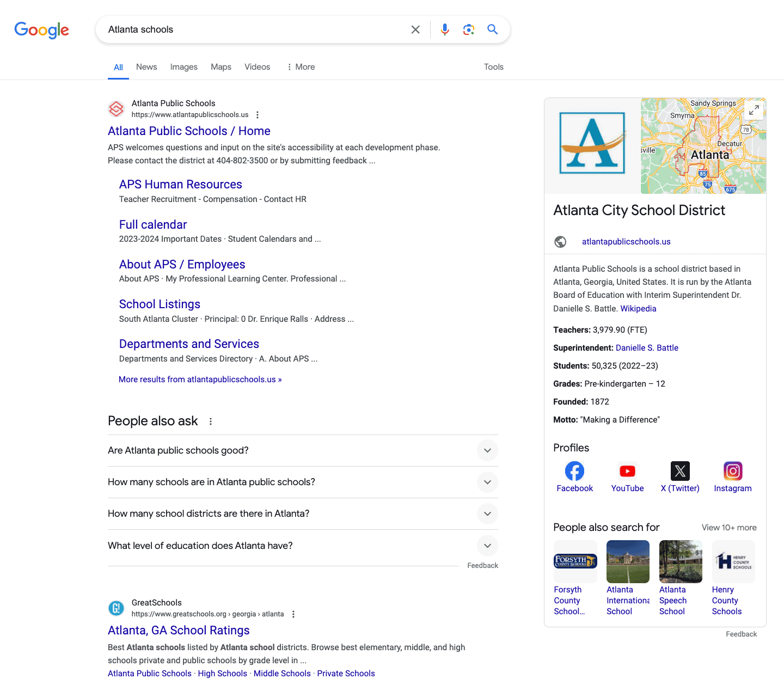Switch to the Images tab
The image size is (784, 697).
pos(184,67)
